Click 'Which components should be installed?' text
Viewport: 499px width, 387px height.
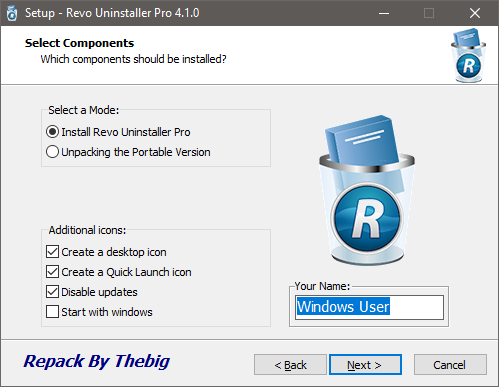pos(133,59)
